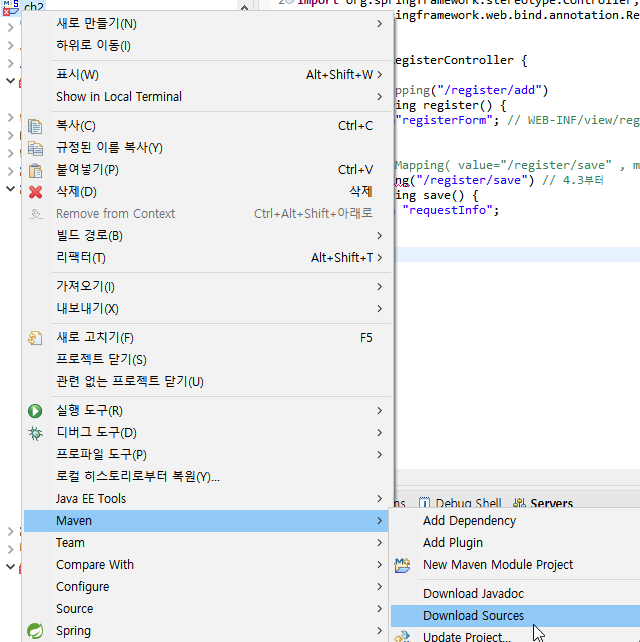This screenshot has height=642, width=640.
Task: Open the 프로파일 도구(P) submenu
Action: pyautogui.click(x=206, y=455)
